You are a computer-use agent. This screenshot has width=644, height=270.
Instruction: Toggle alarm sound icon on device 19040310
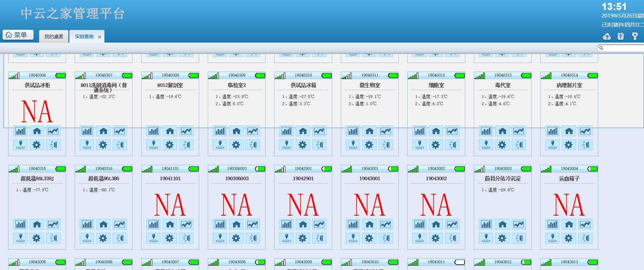click(x=319, y=145)
